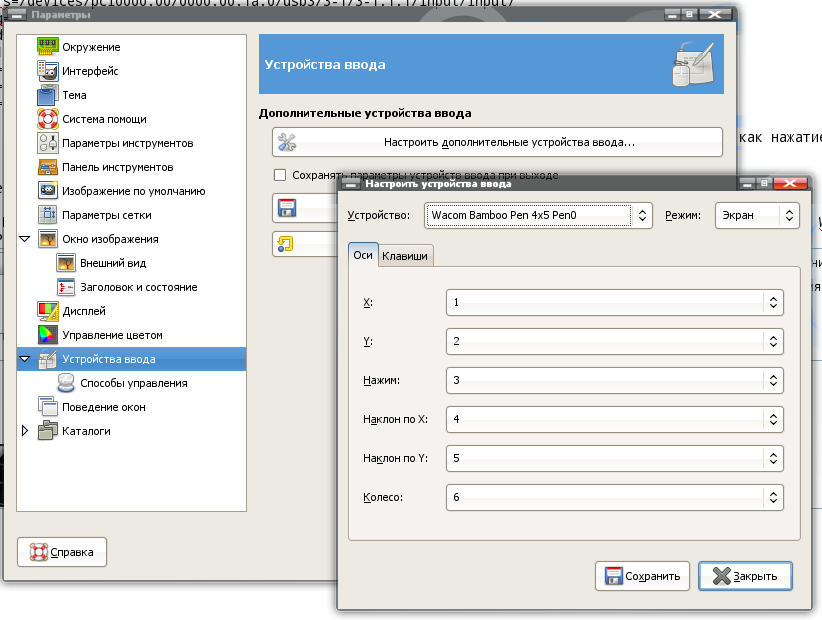Open the Устройство device dropdown

[x=539, y=215]
